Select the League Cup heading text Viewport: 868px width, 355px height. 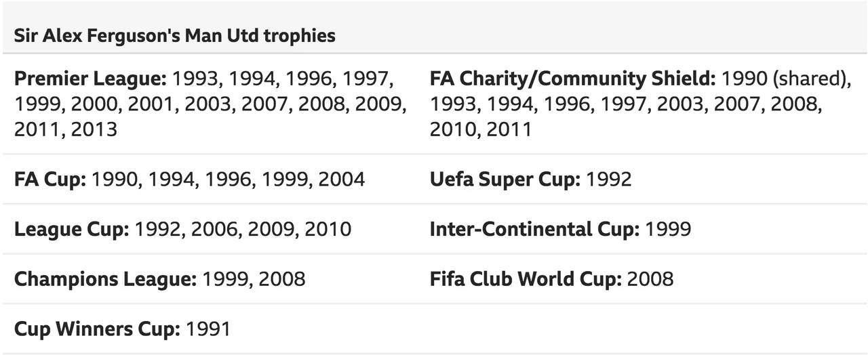[x=71, y=229]
